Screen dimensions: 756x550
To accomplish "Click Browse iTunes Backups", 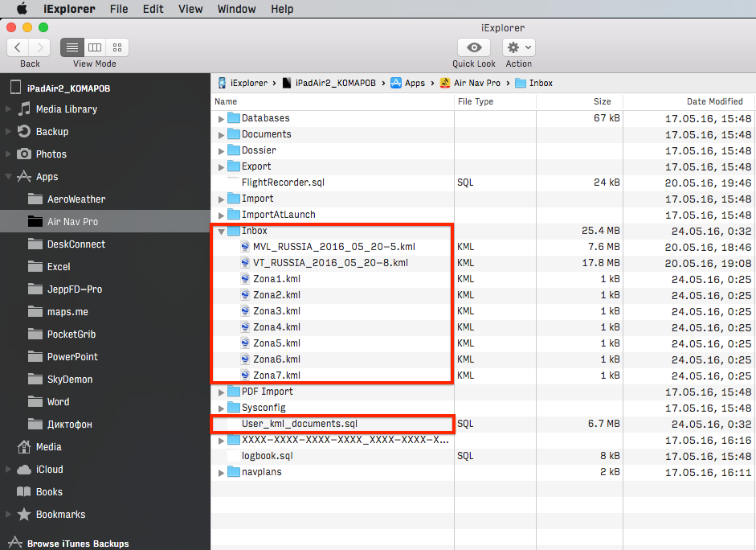I will [77, 544].
